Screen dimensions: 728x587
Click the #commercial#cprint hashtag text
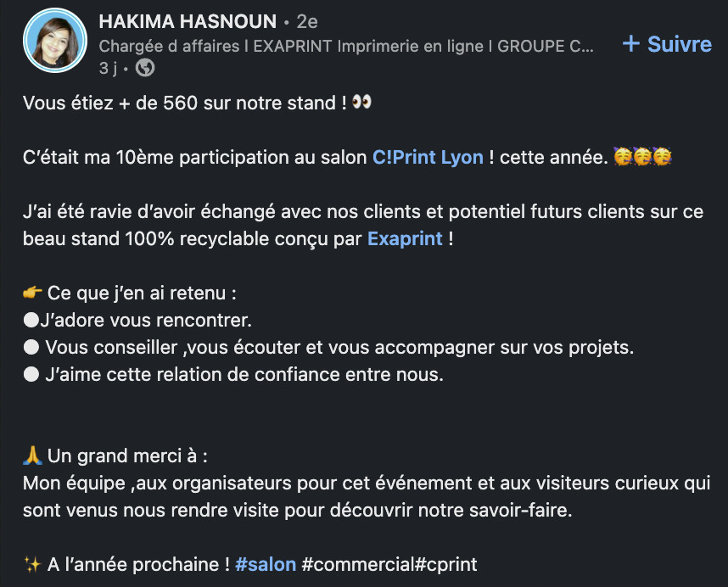(389, 565)
